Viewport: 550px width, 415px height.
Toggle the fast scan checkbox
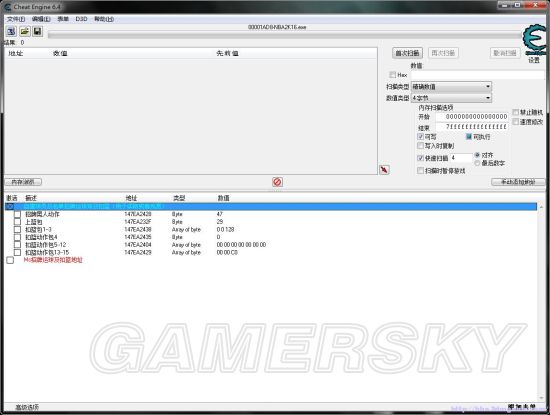[421, 158]
